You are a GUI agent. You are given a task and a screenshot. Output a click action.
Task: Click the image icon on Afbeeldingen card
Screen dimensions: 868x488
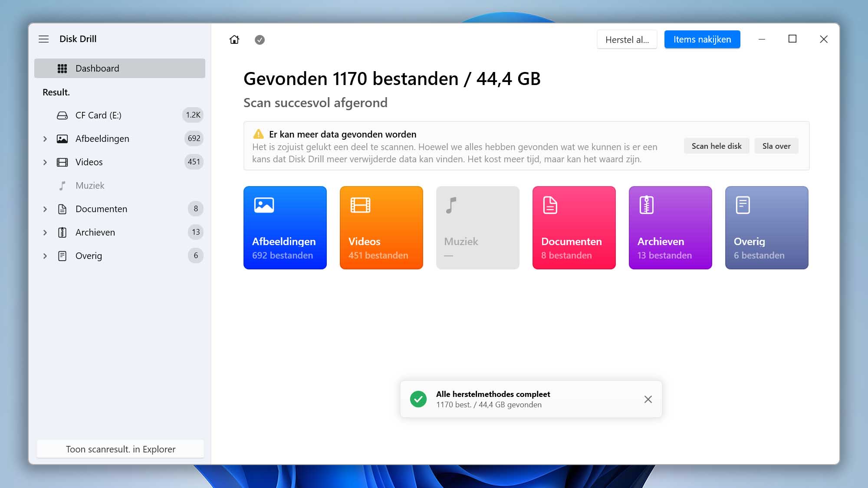pyautogui.click(x=264, y=205)
